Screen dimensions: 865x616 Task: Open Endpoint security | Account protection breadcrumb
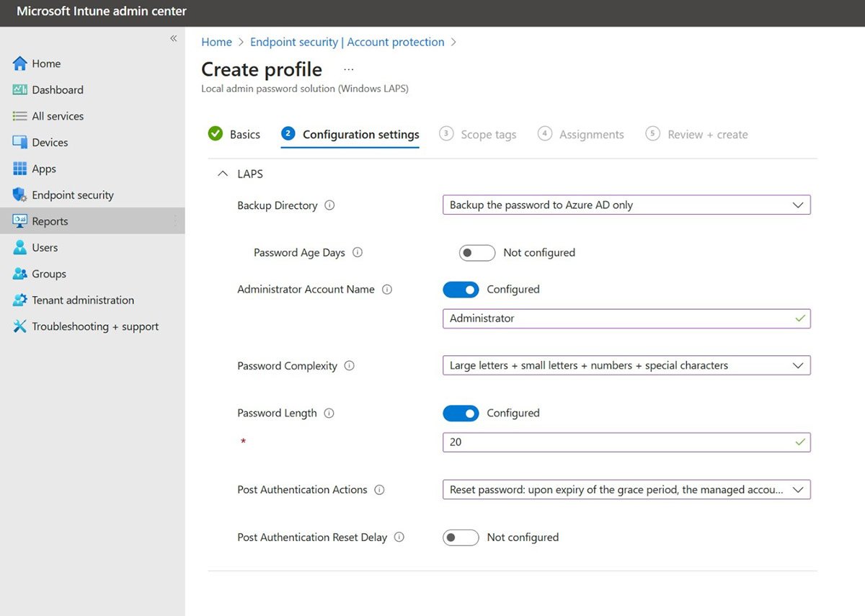point(347,43)
